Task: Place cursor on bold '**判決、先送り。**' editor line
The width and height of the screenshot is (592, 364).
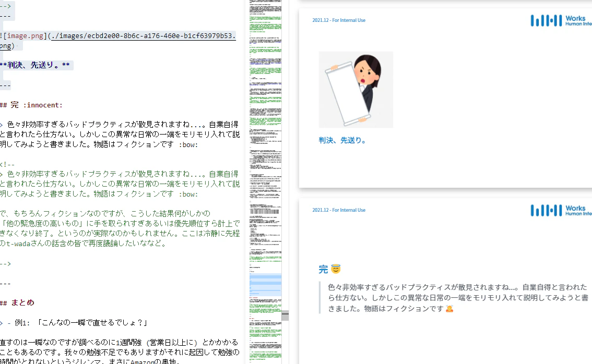Action: tap(35, 65)
